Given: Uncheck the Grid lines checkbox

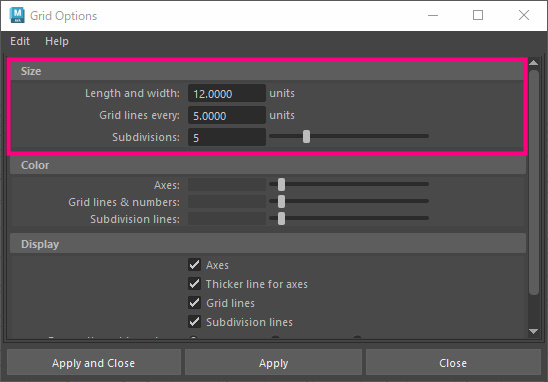Looking at the screenshot, I should pos(194,303).
